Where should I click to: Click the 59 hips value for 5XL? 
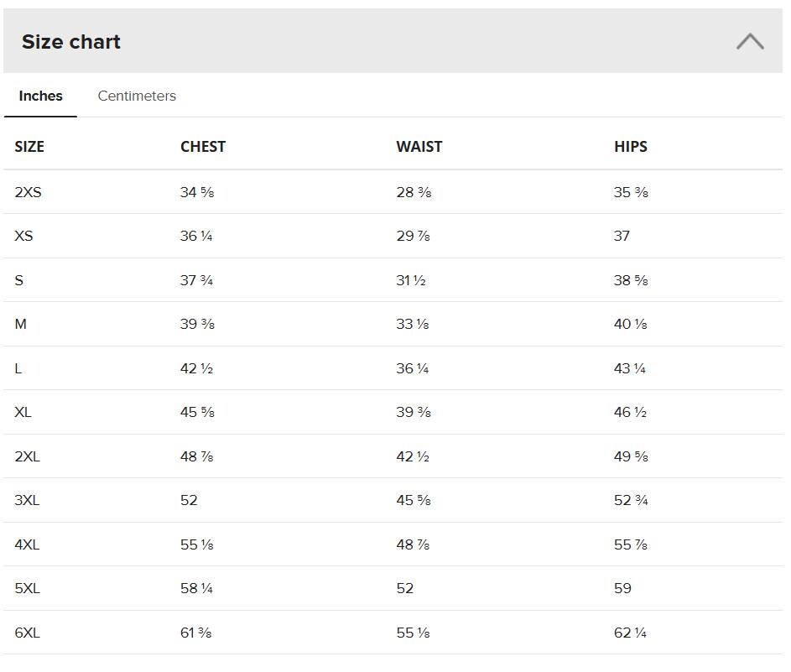pyautogui.click(x=622, y=588)
